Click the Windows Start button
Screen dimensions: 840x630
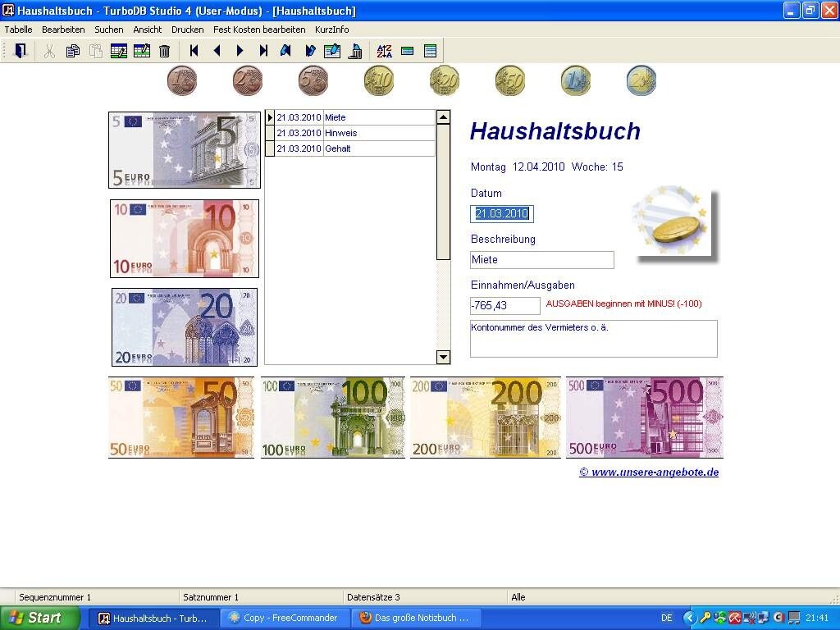[40, 618]
